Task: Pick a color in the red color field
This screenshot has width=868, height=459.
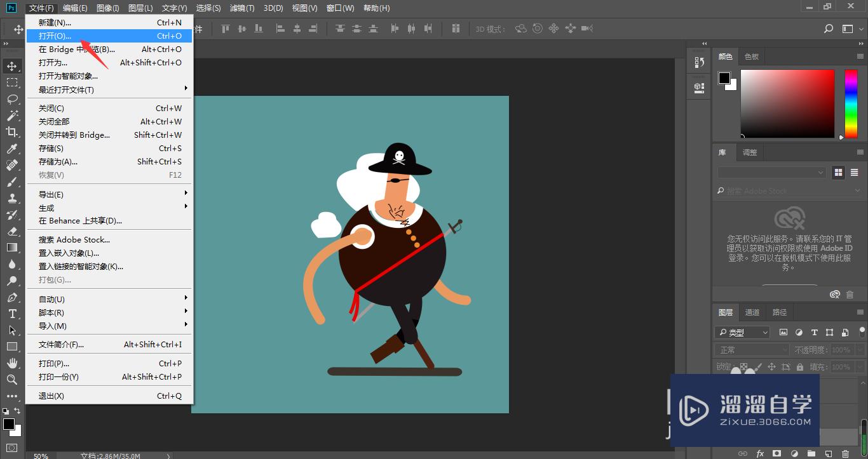Action: (787, 103)
